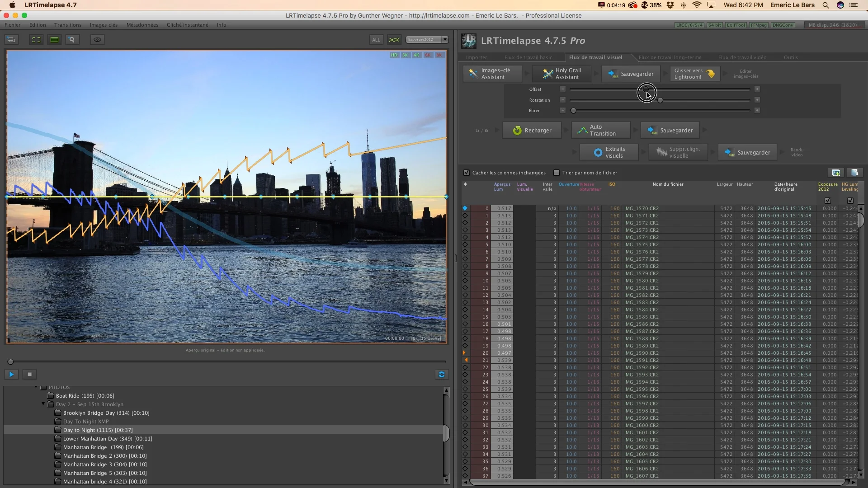Toggle the green curves display icon
This screenshot has height=488, width=868.
(x=394, y=40)
